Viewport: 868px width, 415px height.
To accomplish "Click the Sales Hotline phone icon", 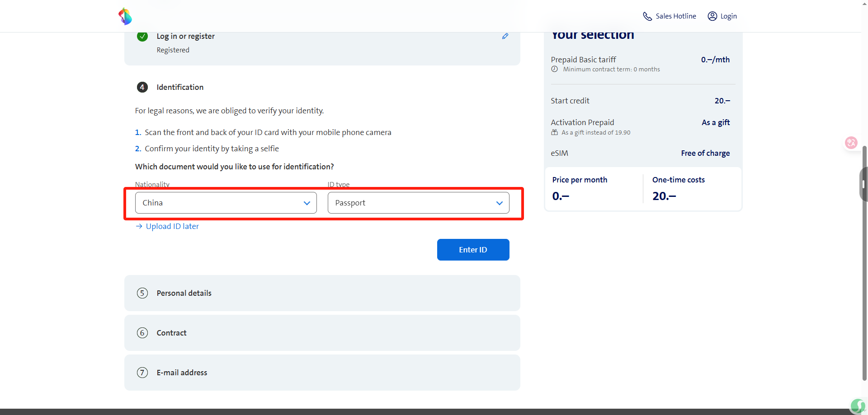I will click(647, 16).
